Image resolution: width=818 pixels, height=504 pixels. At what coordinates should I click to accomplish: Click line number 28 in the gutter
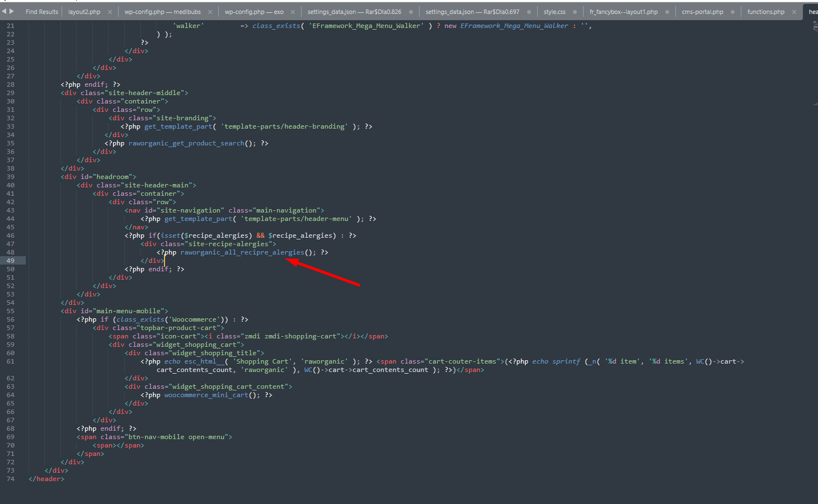11,84
